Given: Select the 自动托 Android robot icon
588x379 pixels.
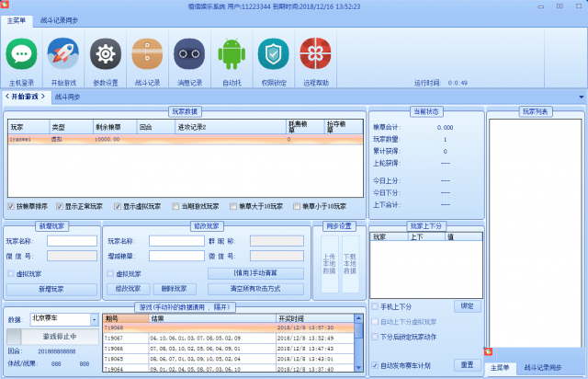Looking at the screenshot, I should (232, 55).
